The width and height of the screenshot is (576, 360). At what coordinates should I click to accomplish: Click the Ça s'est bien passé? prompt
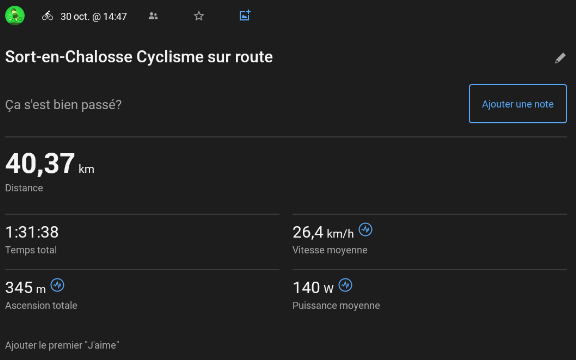(x=63, y=105)
